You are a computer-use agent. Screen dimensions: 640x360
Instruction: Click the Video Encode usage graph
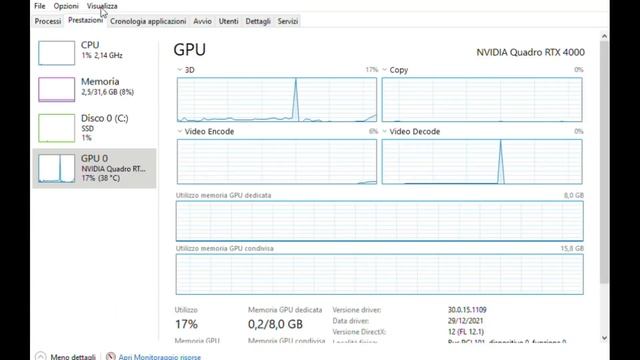pyautogui.click(x=277, y=162)
